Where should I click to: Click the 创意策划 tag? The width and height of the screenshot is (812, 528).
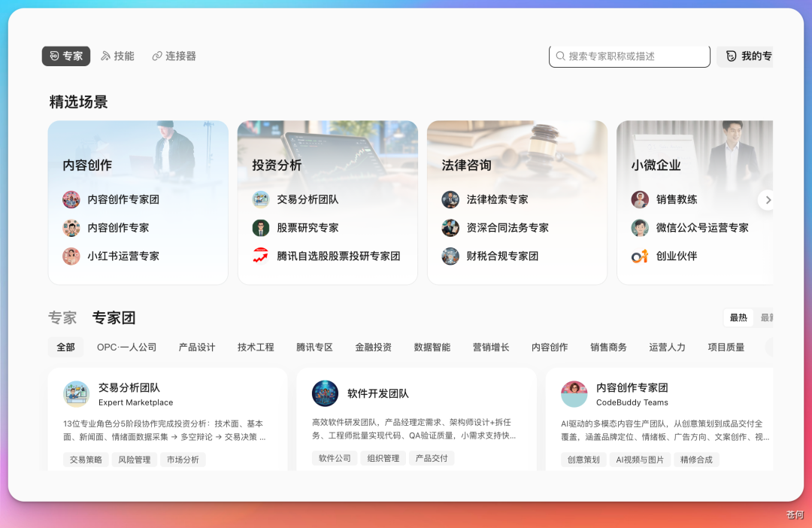[583, 460]
